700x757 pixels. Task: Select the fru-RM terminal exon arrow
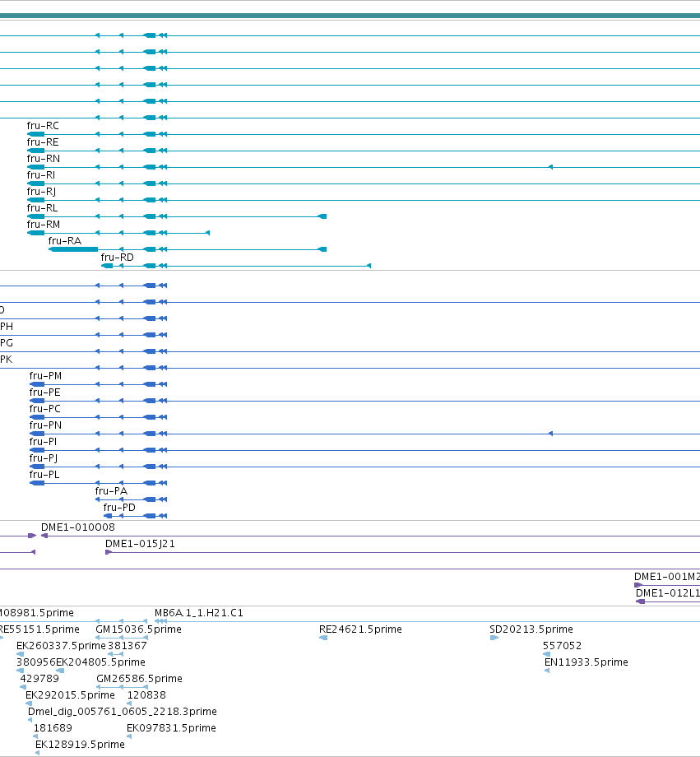pyautogui.click(x=207, y=233)
